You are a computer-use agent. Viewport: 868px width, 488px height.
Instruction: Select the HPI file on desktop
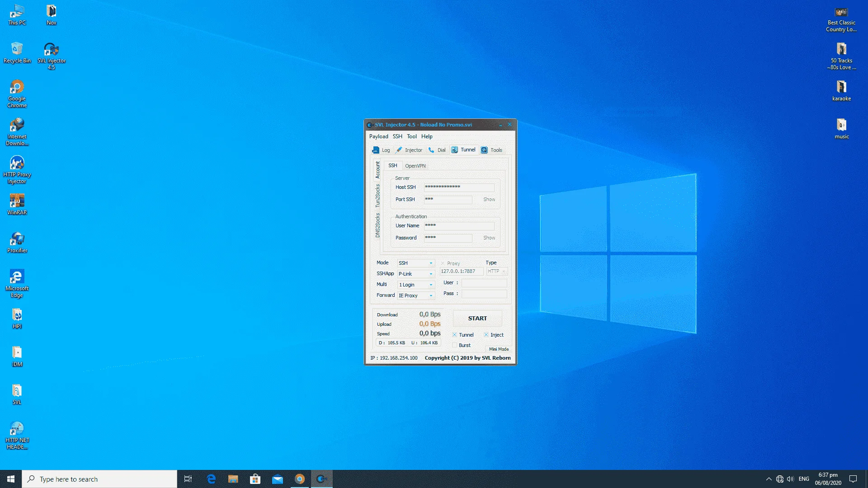pyautogui.click(x=17, y=318)
